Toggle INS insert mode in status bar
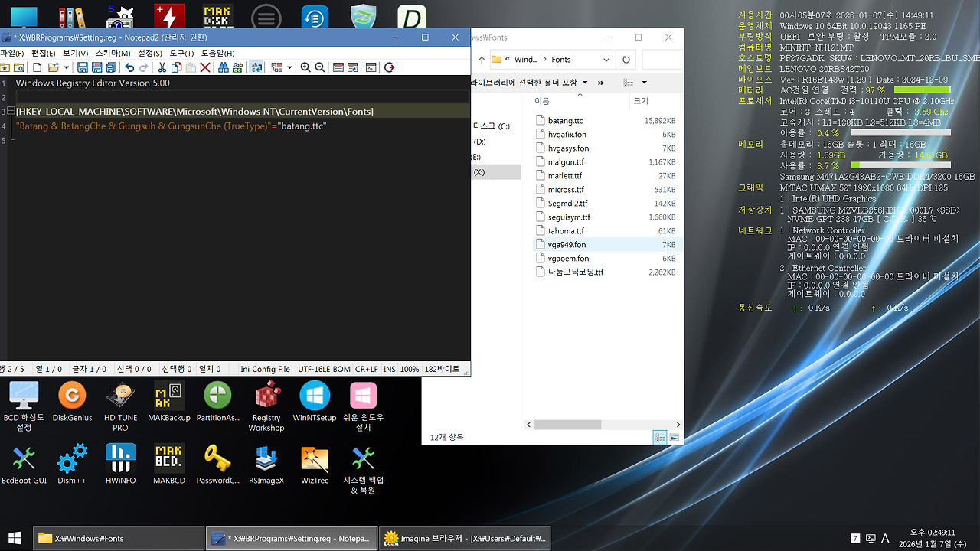The image size is (980, 551). pyautogui.click(x=390, y=369)
